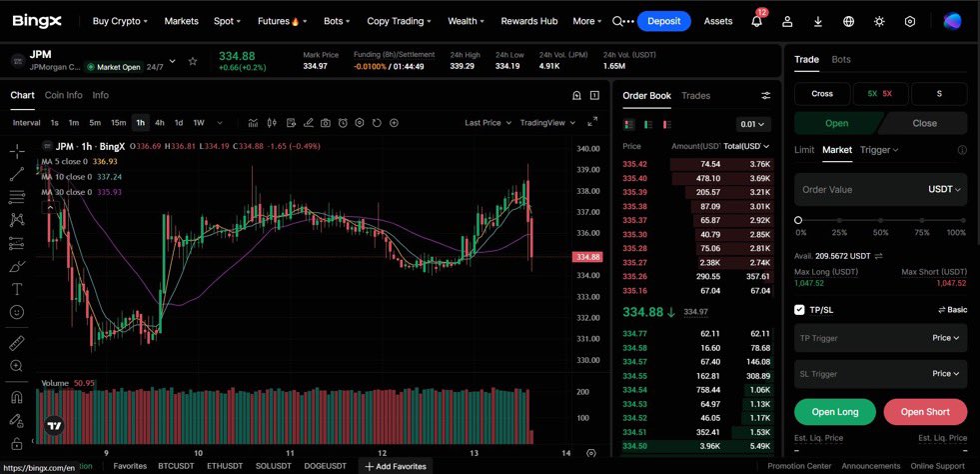Toggle the magnet snap mode
The width and height of the screenshot is (980, 474).
(x=17, y=397)
